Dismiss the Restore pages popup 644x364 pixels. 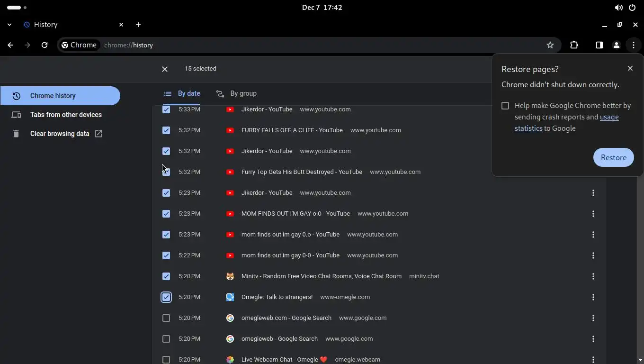pyautogui.click(x=630, y=68)
